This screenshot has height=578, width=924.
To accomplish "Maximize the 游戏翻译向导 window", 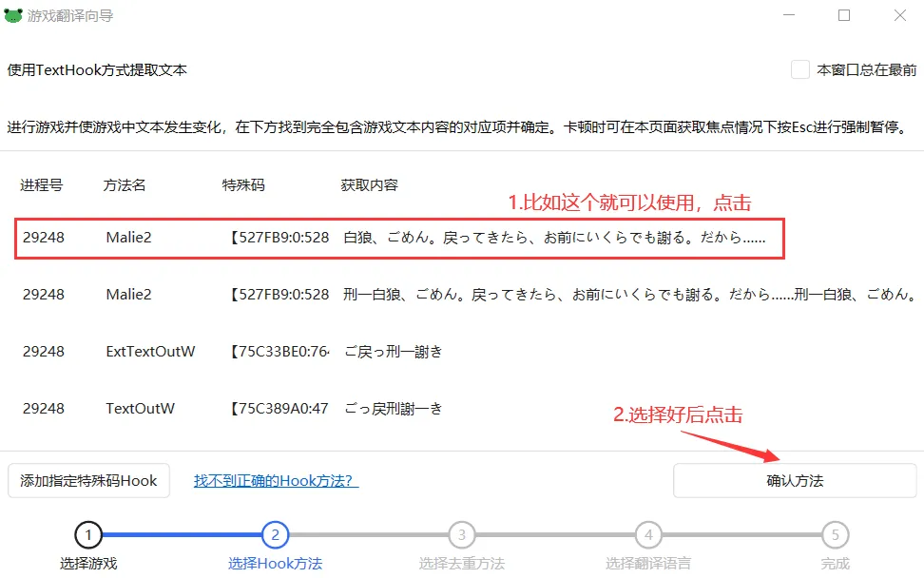I will 844,16.
